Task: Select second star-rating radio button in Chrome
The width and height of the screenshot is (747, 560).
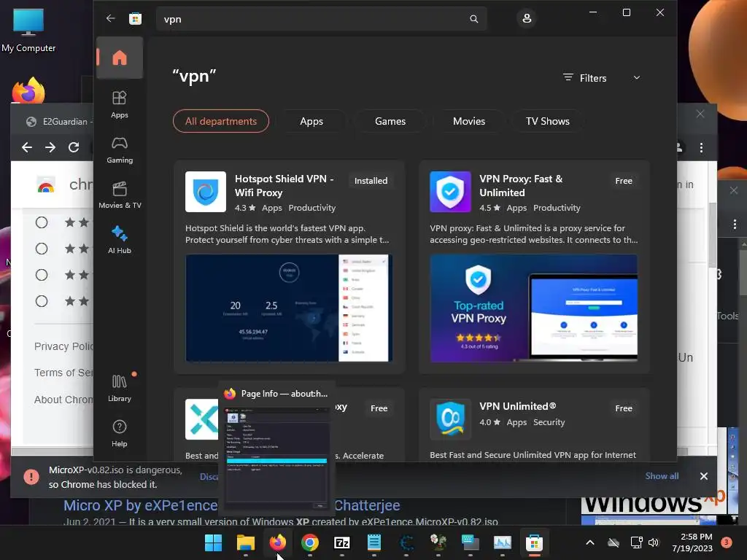Action: [x=42, y=249]
